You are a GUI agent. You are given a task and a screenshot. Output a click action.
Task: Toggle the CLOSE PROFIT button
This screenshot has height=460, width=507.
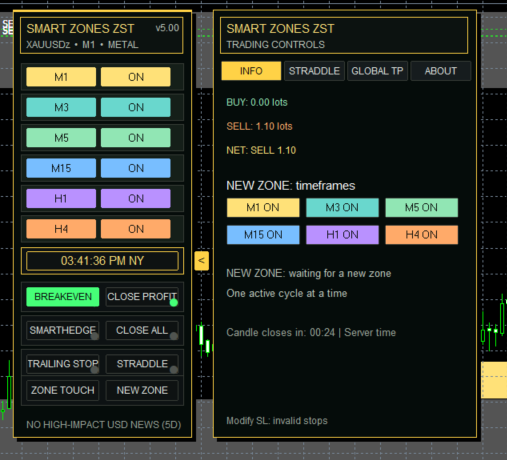(142, 297)
